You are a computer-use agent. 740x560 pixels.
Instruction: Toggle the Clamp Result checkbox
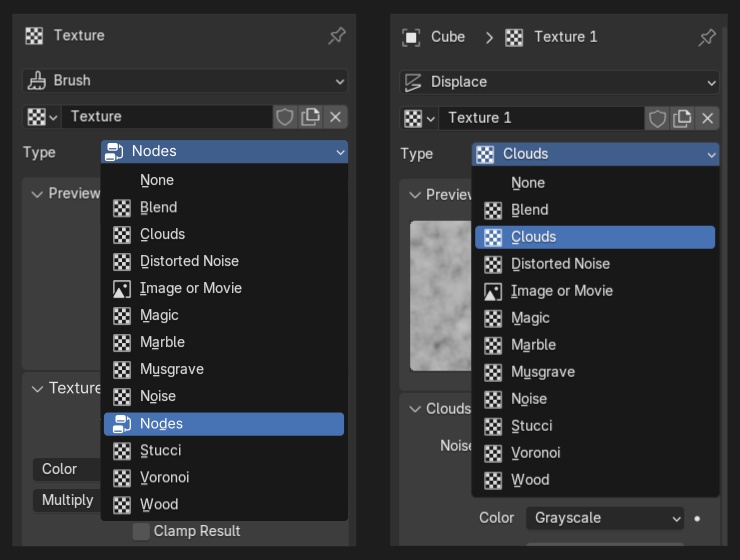(x=141, y=531)
